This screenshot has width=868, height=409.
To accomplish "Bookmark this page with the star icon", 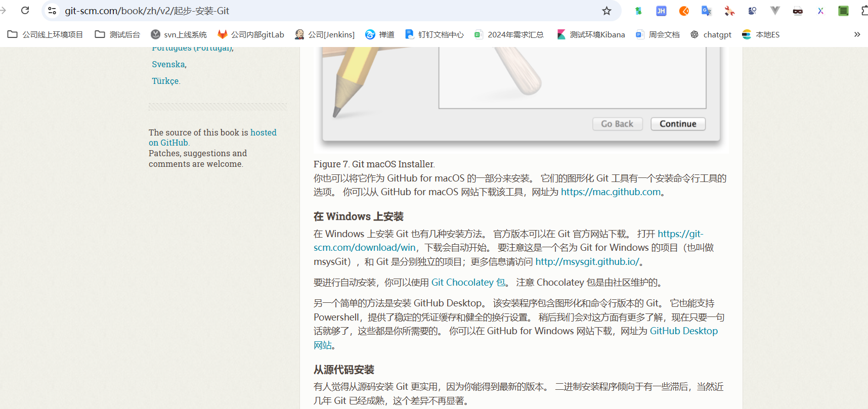I will point(606,11).
